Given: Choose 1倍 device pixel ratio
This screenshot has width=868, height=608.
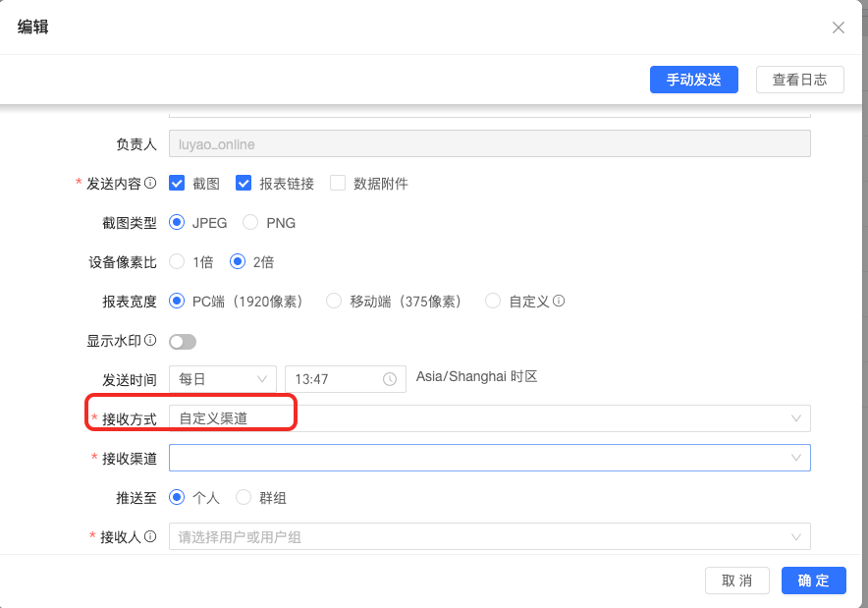Looking at the screenshot, I should [x=178, y=262].
